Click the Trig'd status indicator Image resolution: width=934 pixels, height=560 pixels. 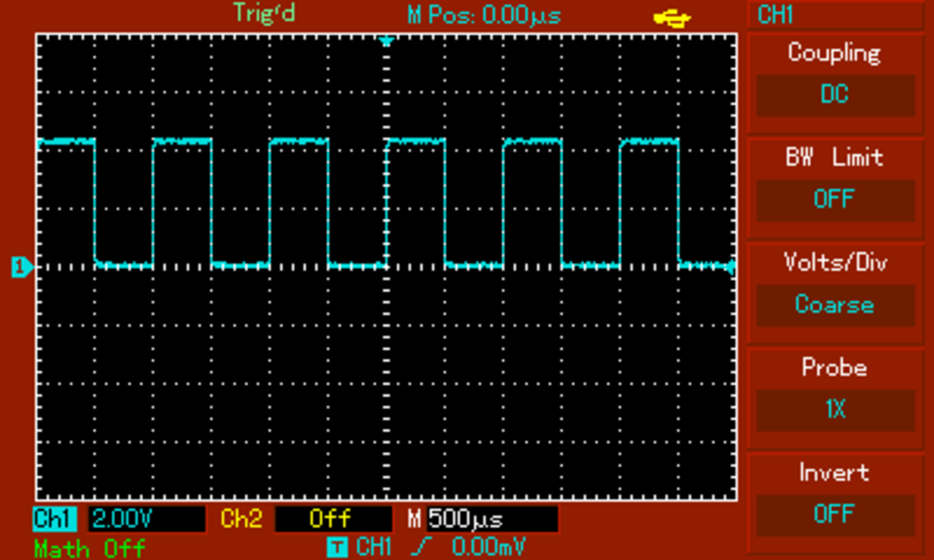[264, 13]
